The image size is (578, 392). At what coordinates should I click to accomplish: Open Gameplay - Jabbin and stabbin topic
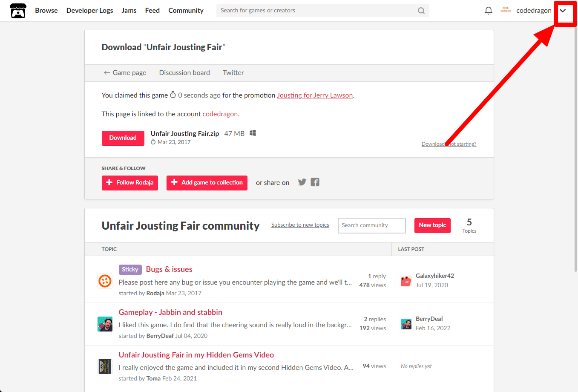tap(170, 312)
